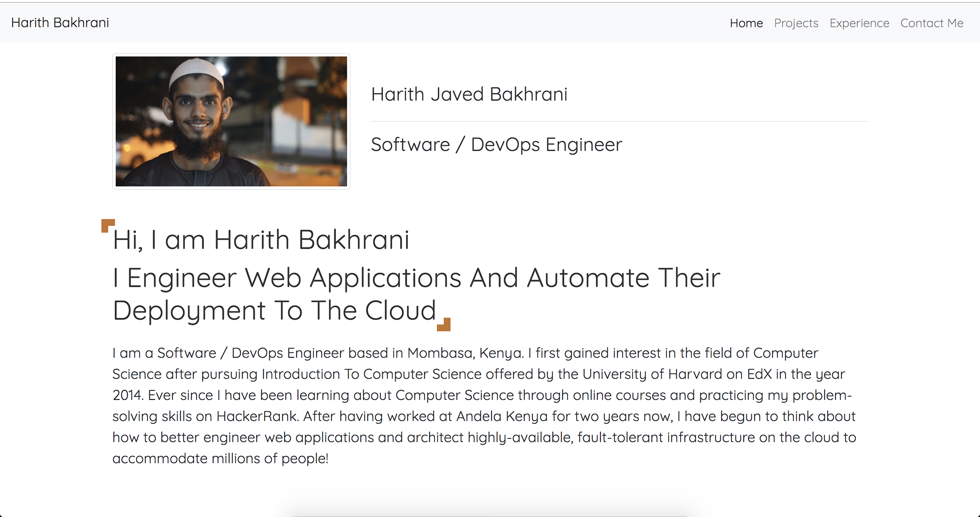Click the word HackerRank in the bio
Viewport: 980px width, 517px height.
tap(257, 416)
